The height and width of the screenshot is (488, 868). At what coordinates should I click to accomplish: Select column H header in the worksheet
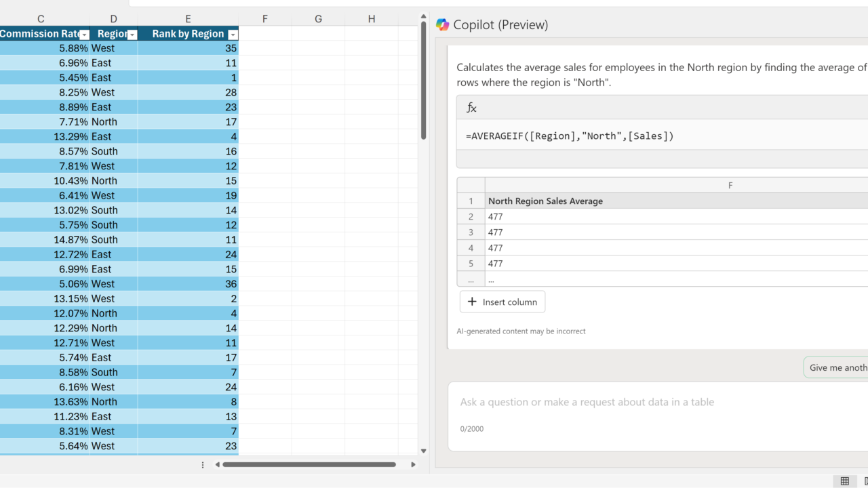tap(372, 19)
